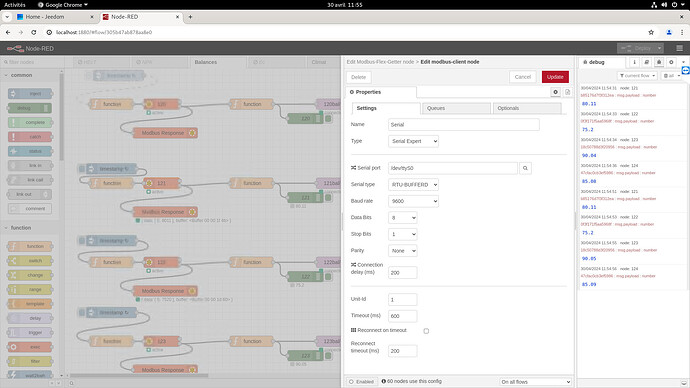Select the change node in palette

(30, 275)
